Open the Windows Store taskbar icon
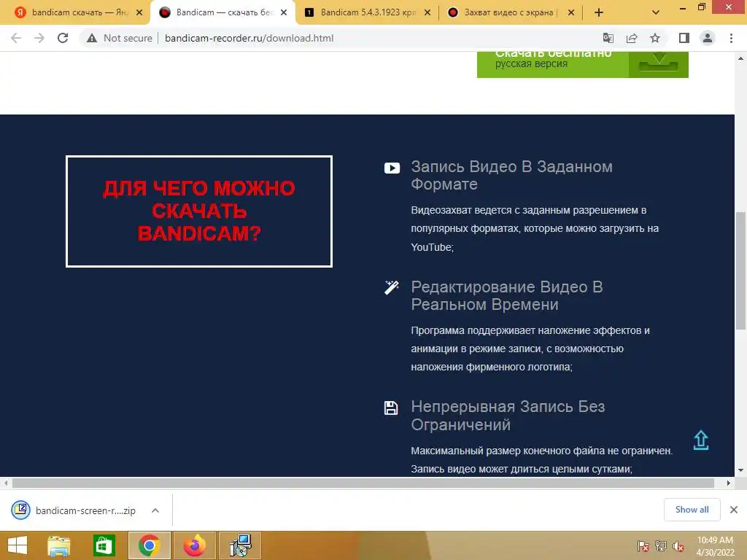The width and height of the screenshot is (747, 560). coord(104,545)
